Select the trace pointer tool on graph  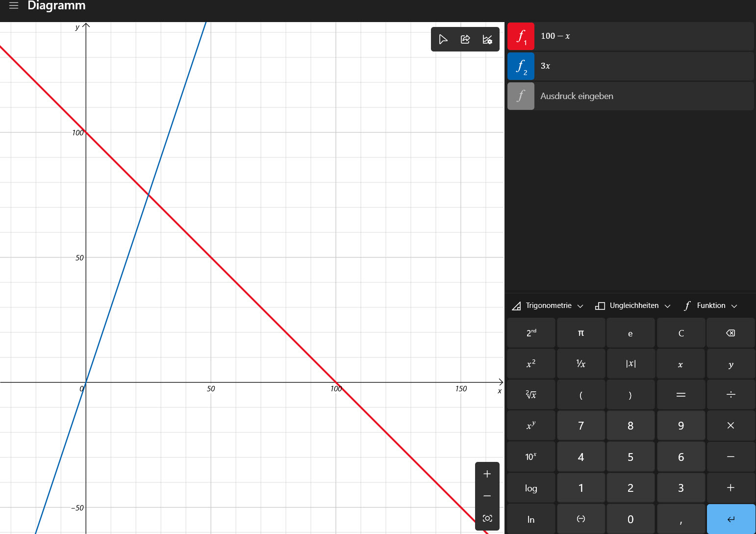(443, 39)
